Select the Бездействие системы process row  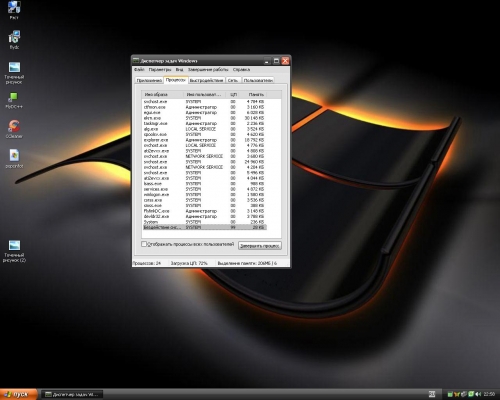[x=204, y=227]
